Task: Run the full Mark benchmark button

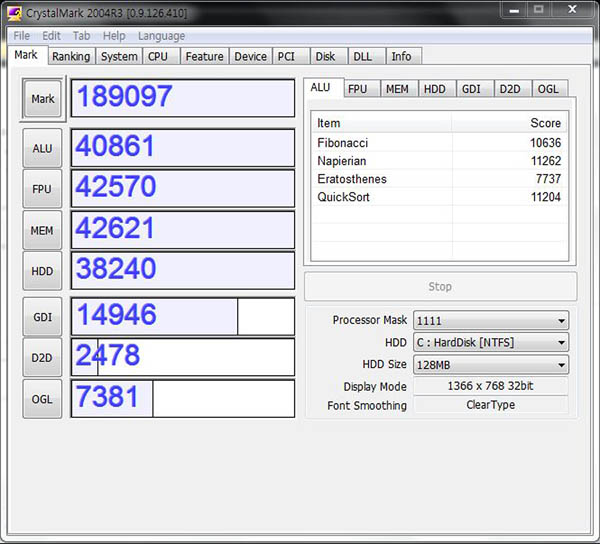Action: [x=42, y=99]
